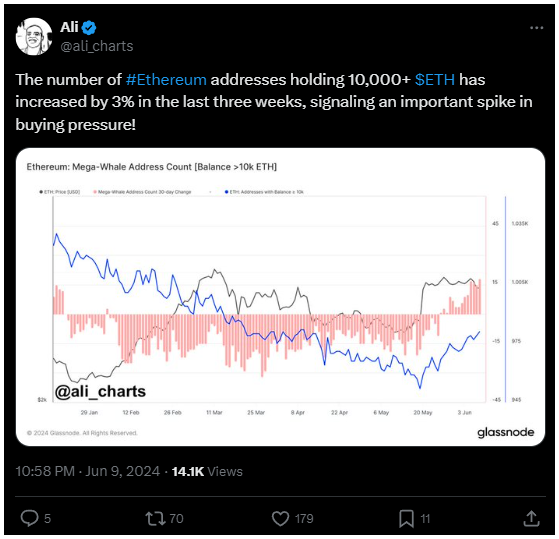
Task: Open the #Ethereum hashtag link
Action: 166,79
